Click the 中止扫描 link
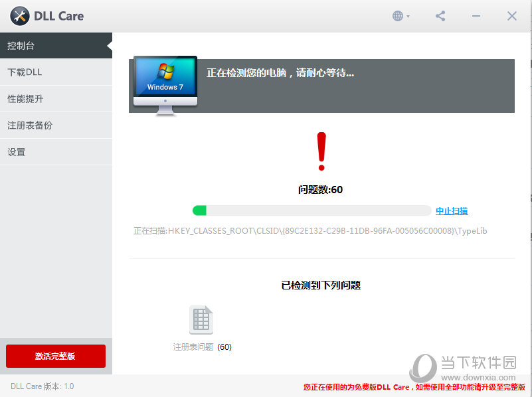Viewport: 532px width, 397px height. pos(452,211)
